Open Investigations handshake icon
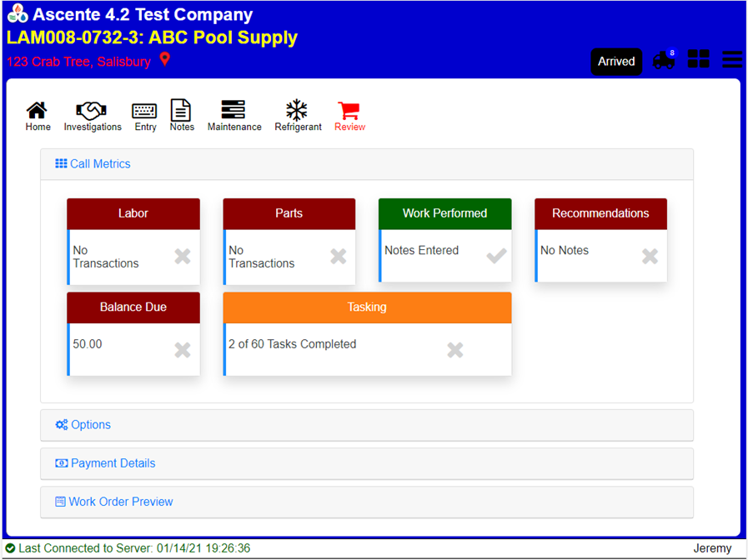 click(92, 112)
